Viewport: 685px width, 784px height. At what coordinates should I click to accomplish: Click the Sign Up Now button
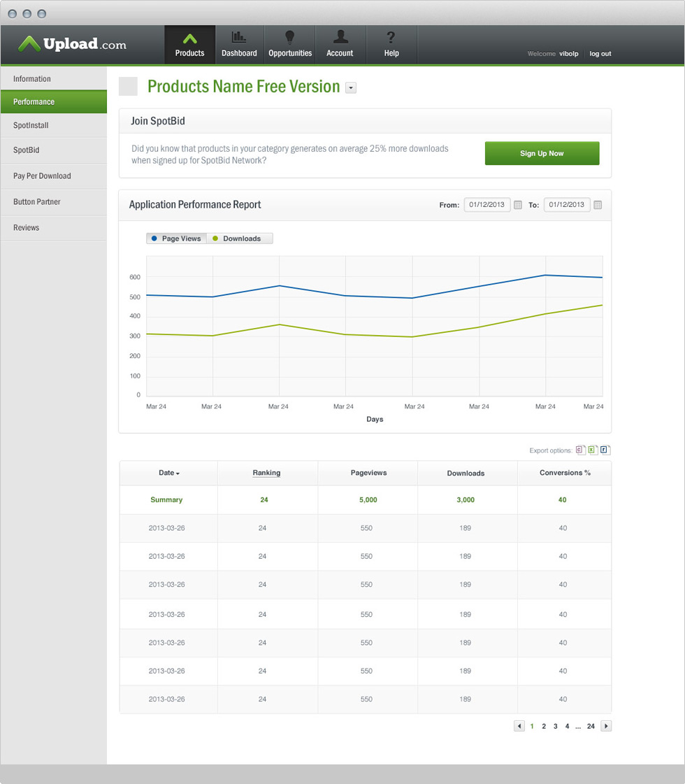[542, 153]
